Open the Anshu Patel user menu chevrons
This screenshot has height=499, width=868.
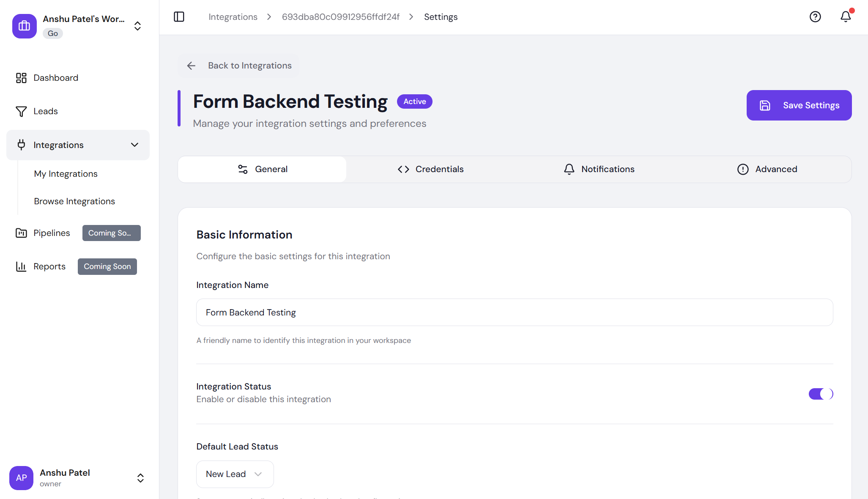coord(140,478)
